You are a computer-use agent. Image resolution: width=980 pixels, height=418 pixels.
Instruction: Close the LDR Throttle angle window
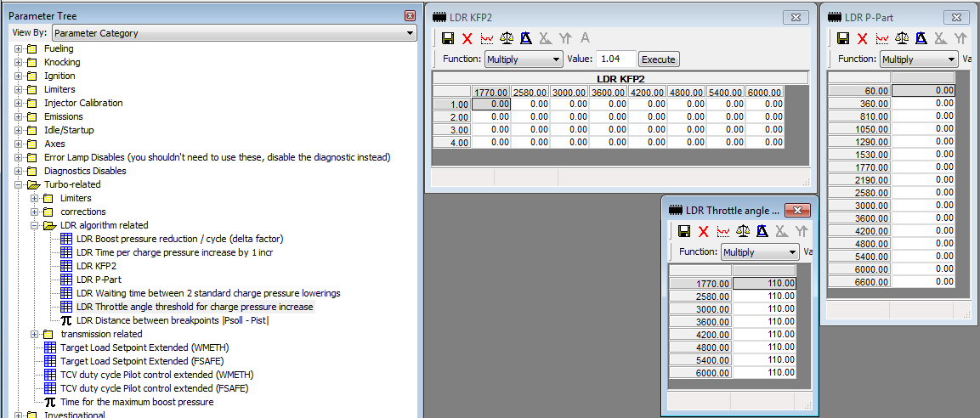coord(797,210)
